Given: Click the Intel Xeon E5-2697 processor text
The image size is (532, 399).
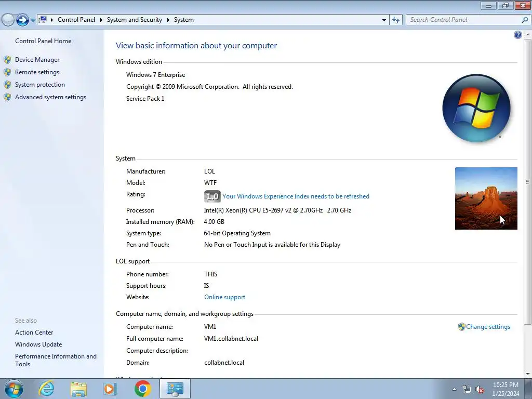Looking at the screenshot, I should pos(277,210).
